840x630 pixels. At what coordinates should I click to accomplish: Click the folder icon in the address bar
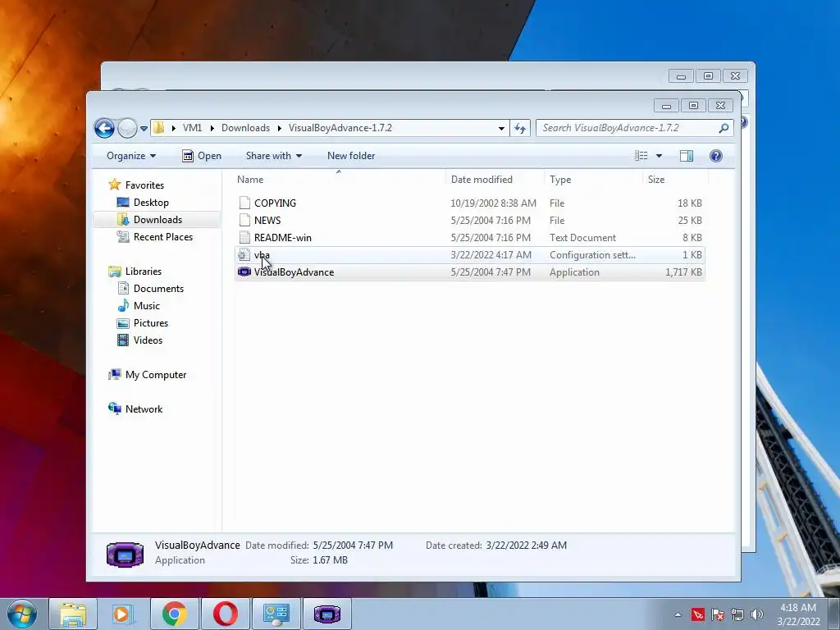[159, 127]
